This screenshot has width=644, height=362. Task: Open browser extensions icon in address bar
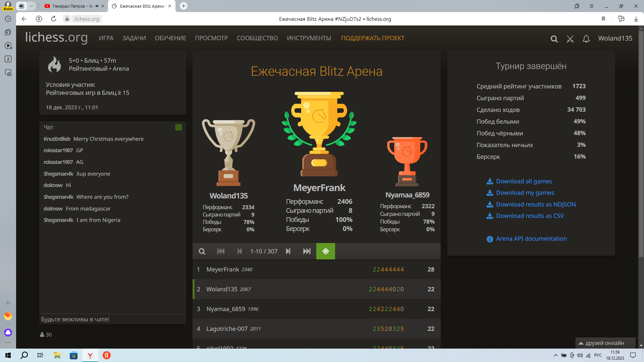click(621, 19)
